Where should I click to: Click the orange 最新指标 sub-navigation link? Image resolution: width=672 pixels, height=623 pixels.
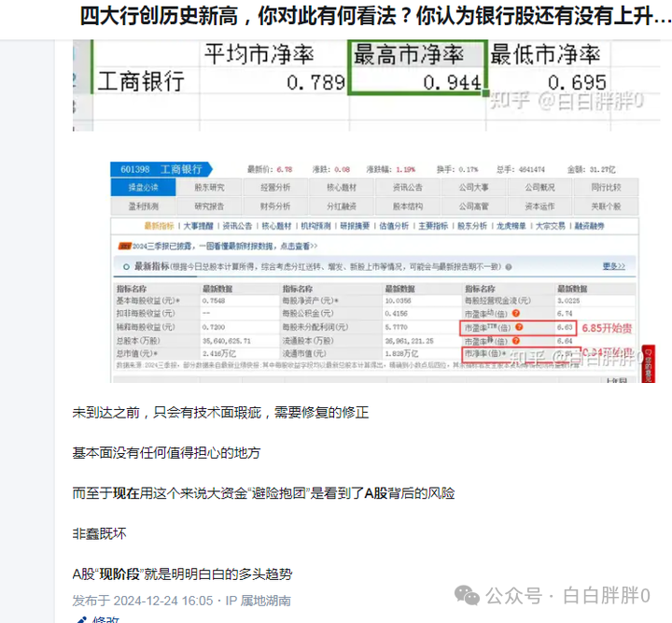(159, 226)
